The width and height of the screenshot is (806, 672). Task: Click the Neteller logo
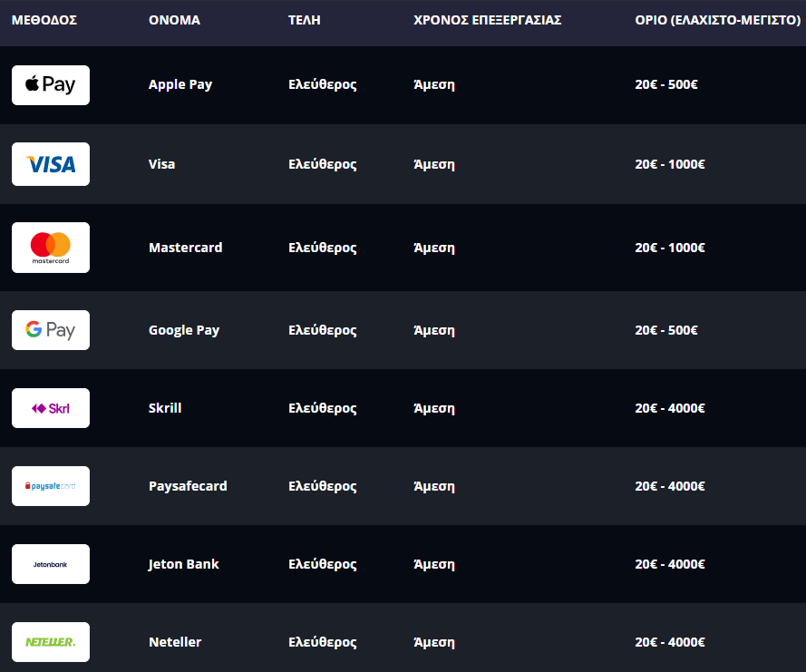coord(51,642)
